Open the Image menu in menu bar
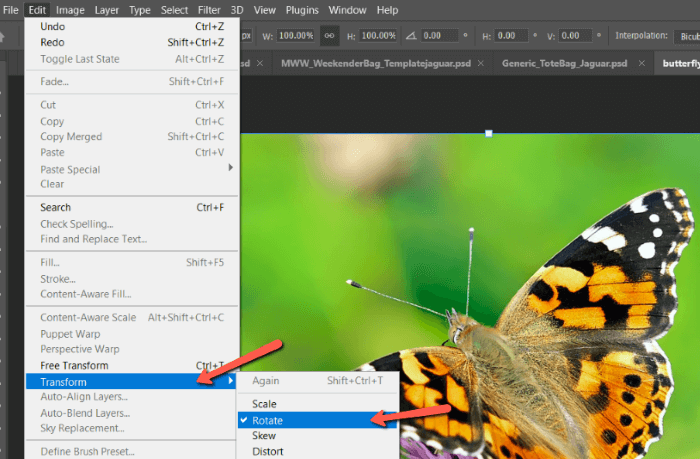This screenshot has width=700, height=459. click(x=70, y=10)
